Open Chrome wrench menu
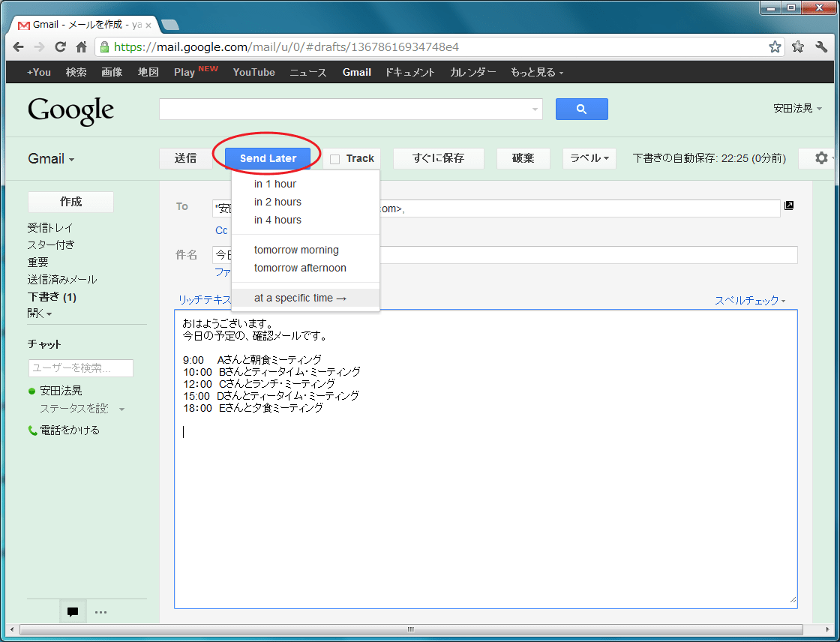This screenshot has width=840, height=642. [820, 47]
